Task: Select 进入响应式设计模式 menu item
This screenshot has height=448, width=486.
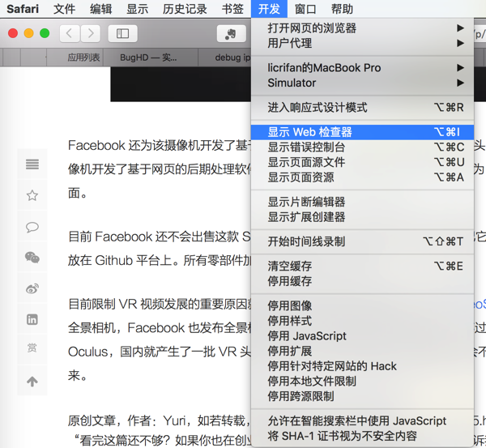Action: pos(362,107)
